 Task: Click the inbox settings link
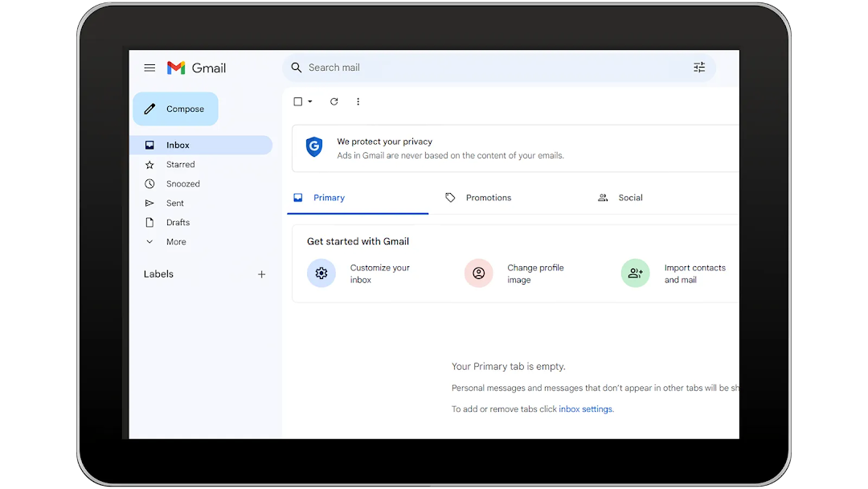(586, 409)
